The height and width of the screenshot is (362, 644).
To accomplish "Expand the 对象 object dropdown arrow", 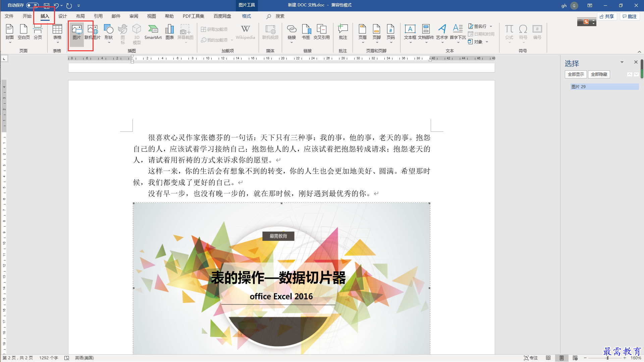I will tap(487, 42).
